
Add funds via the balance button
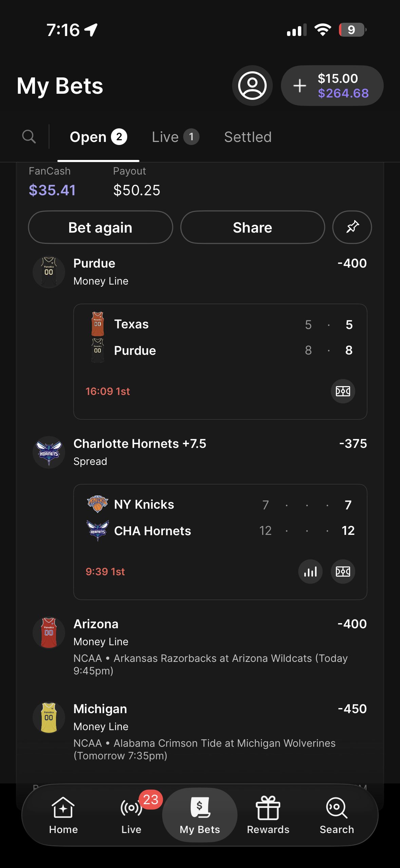click(332, 86)
